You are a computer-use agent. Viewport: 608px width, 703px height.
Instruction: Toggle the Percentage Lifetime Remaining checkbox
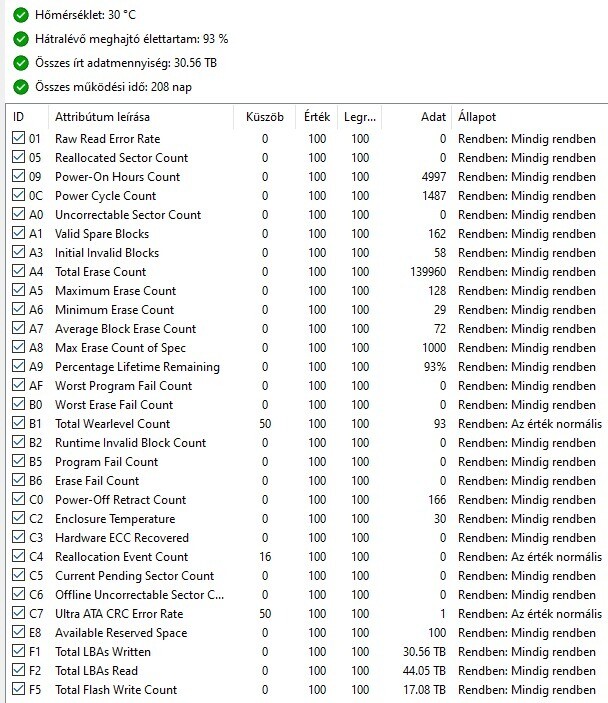pos(18,365)
